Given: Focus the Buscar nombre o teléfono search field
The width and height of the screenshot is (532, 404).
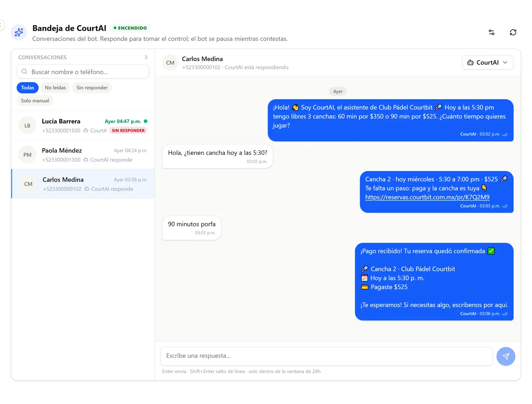Looking at the screenshot, I should [83, 72].
